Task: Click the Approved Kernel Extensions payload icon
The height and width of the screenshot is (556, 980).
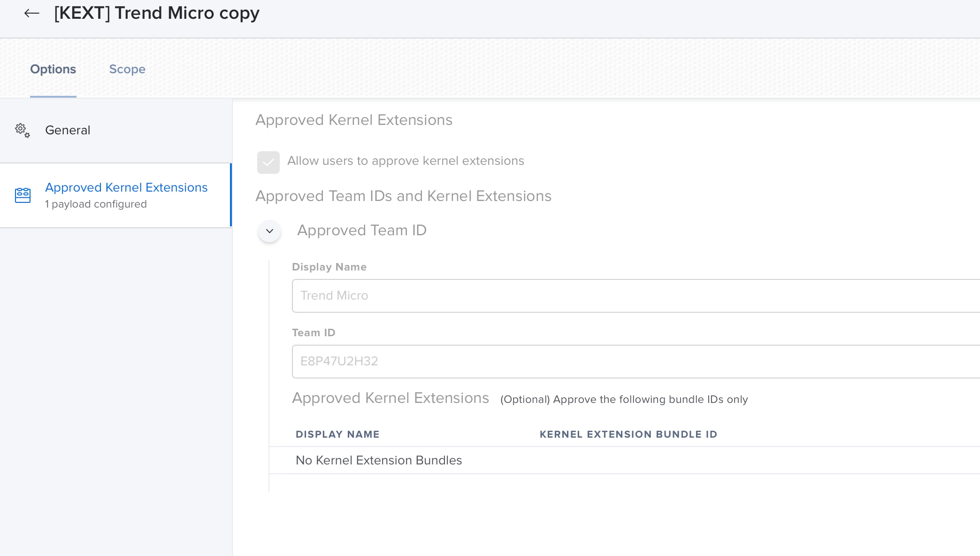Action: (x=23, y=195)
